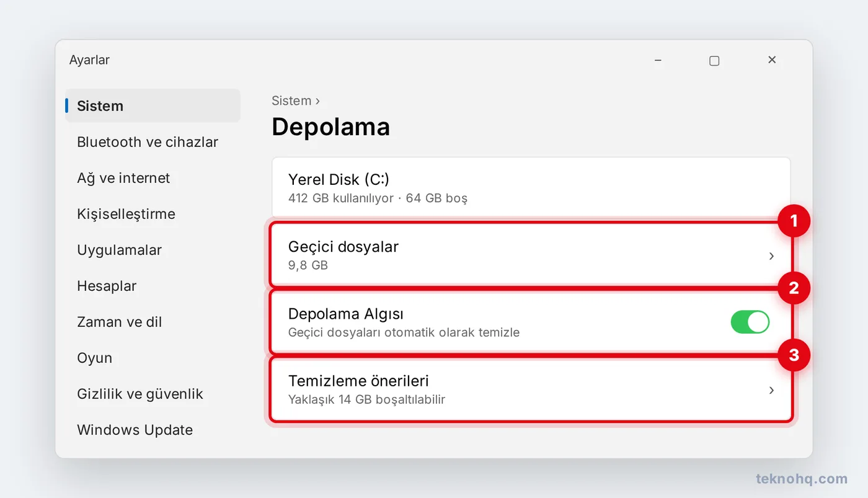Select Sistem in the sidebar
The width and height of the screenshot is (868, 498).
pyautogui.click(x=153, y=105)
